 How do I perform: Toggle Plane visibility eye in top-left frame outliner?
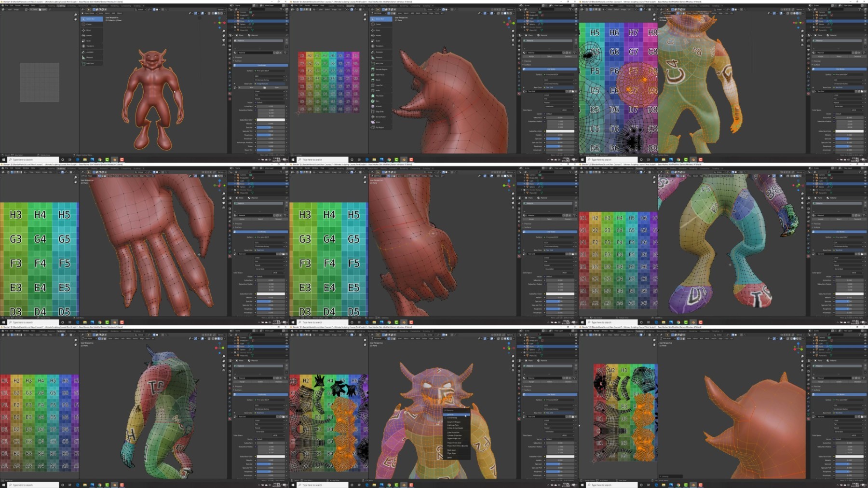click(x=286, y=21)
